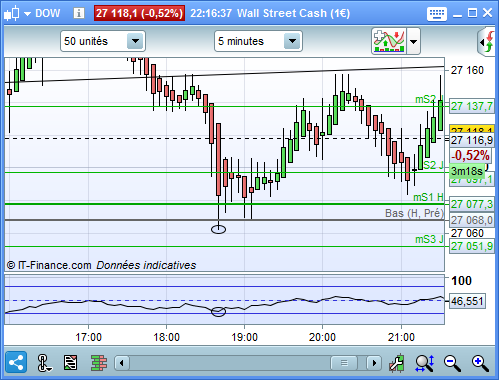Open the add indicators icon
This screenshot has width=499, height=380.
389,41
